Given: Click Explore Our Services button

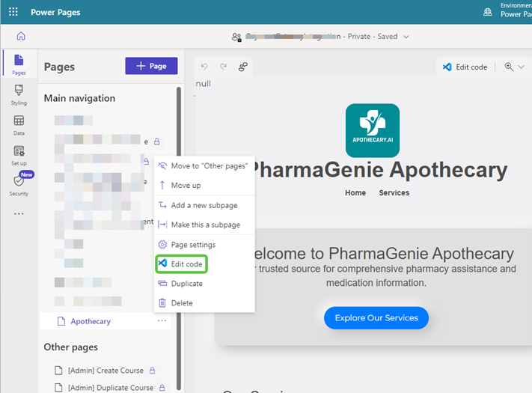Looking at the screenshot, I should pyautogui.click(x=376, y=317).
